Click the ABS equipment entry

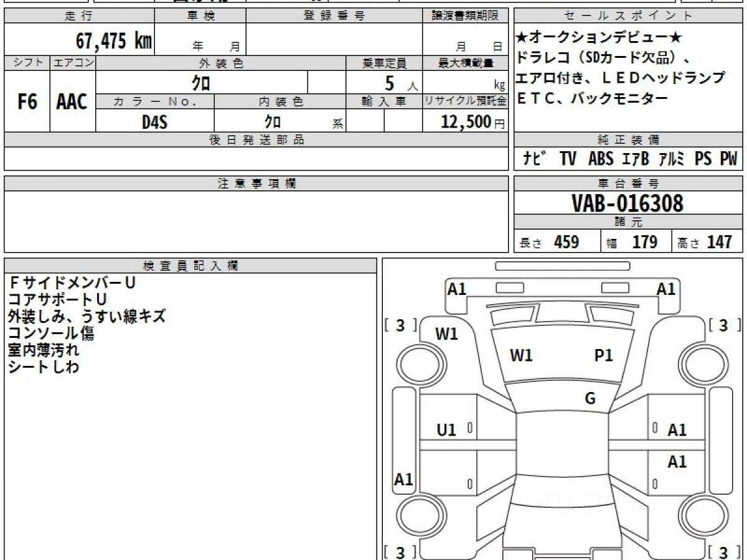tap(601, 159)
